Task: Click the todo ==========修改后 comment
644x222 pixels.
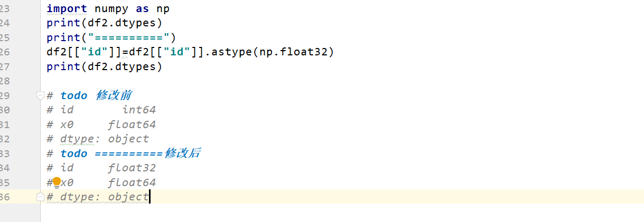Action: coord(130,153)
